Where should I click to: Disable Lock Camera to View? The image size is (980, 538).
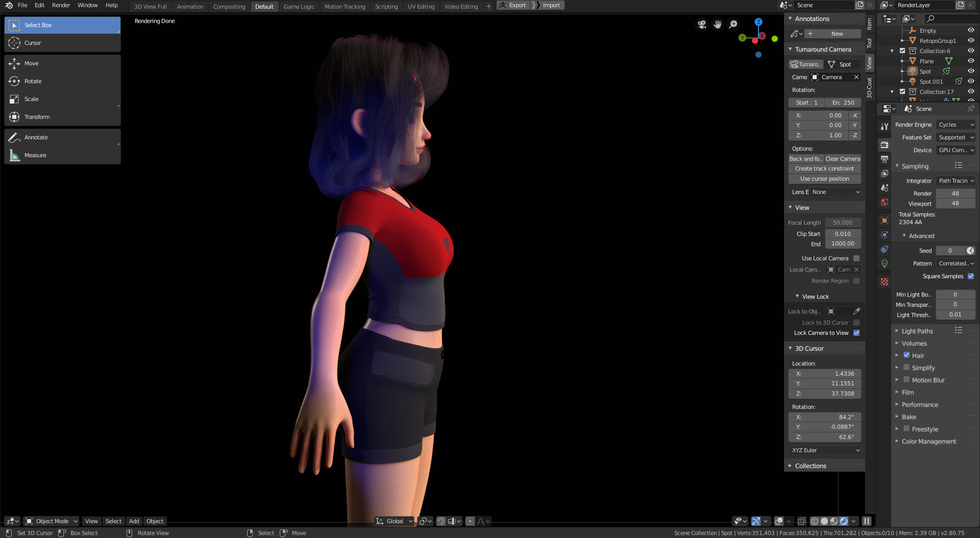click(856, 333)
